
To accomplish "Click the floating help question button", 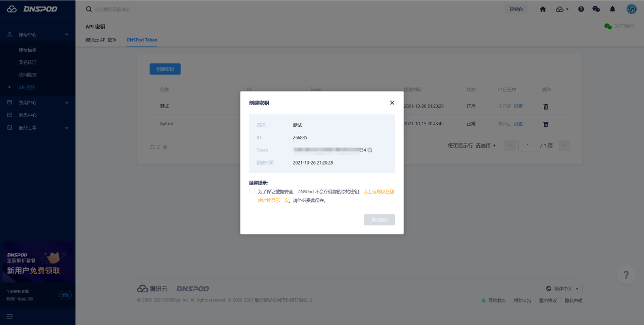I will tap(626, 275).
